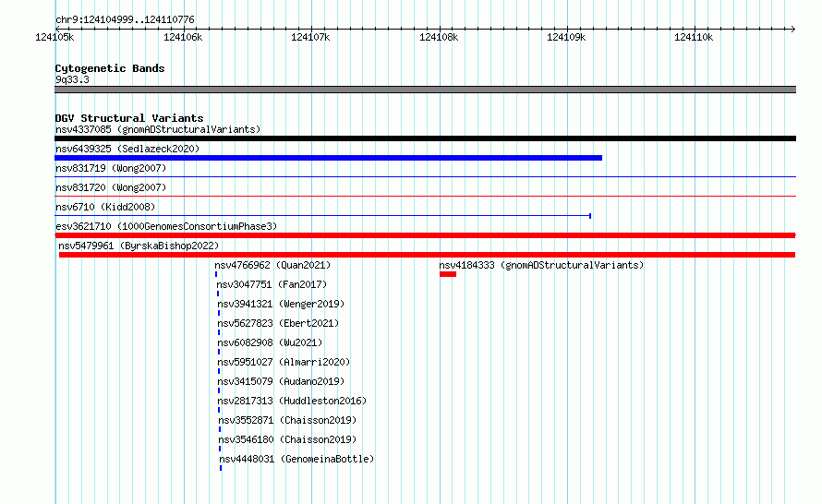Screen dimensions: 822x504
Task: Click the 124106k ruler label
Action: point(183,37)
